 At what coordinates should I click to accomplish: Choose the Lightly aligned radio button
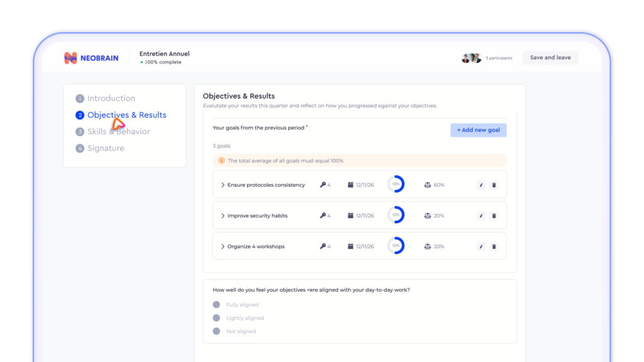(216, 317)
